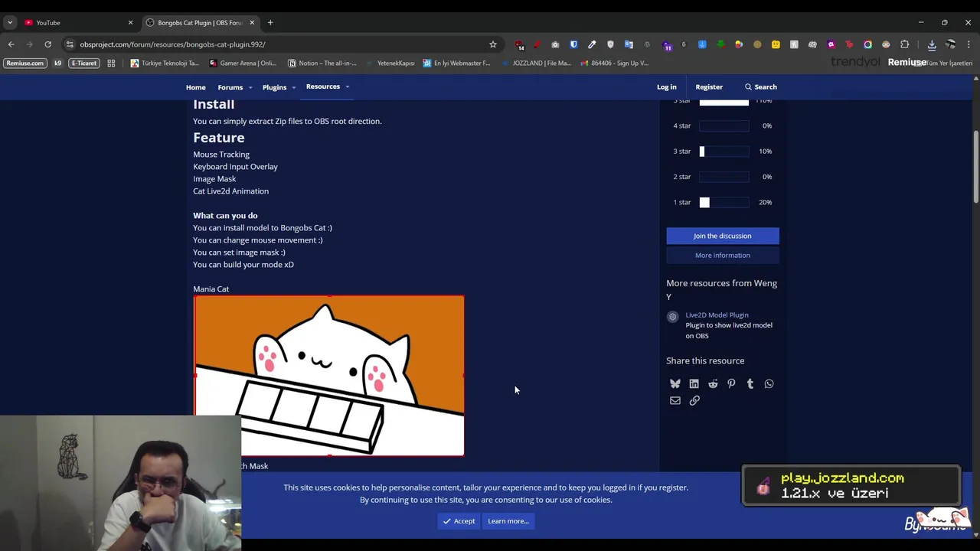Bookmark this page with star icon
Viewport: 980px width, 551px height.
493,44
